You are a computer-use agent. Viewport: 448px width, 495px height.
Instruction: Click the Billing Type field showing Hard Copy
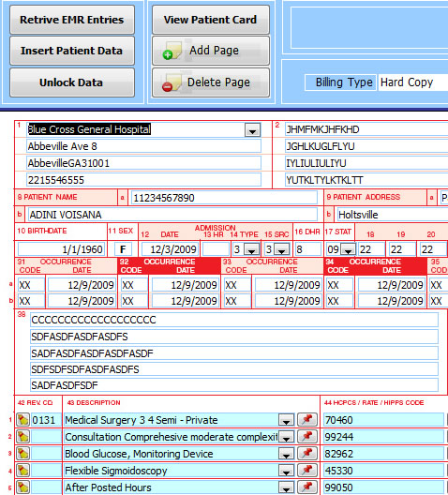(x=413, y=82)
